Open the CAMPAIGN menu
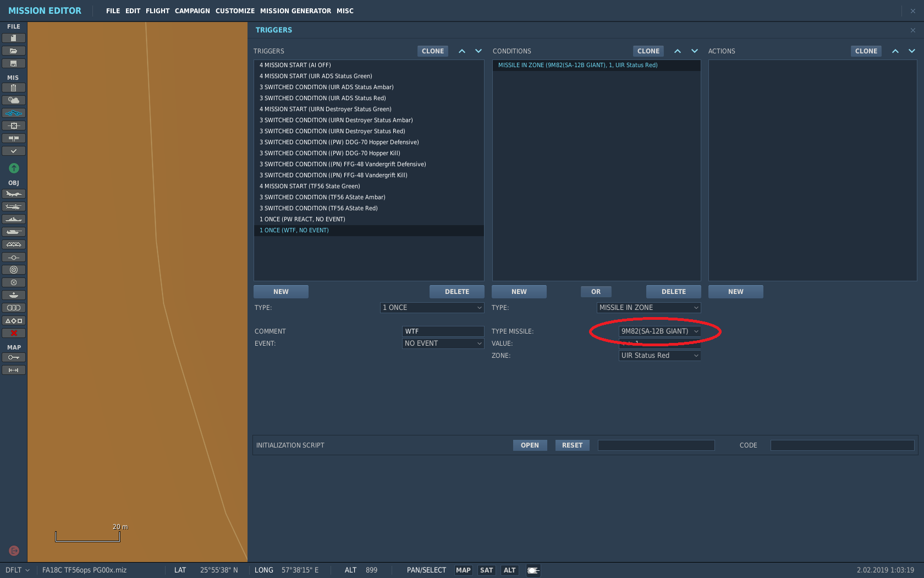 [x=193, y=11]
